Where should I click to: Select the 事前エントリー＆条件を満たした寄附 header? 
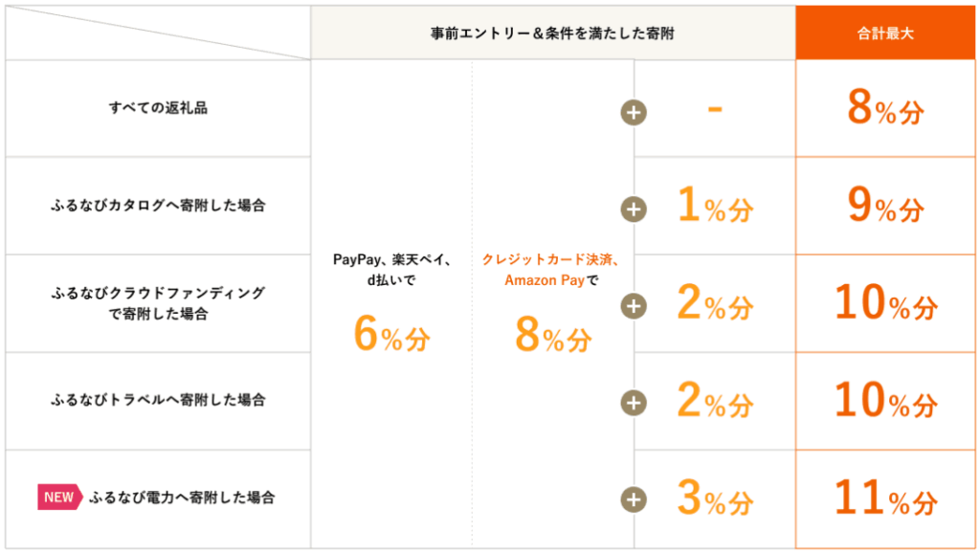click(x=552, y=33)
